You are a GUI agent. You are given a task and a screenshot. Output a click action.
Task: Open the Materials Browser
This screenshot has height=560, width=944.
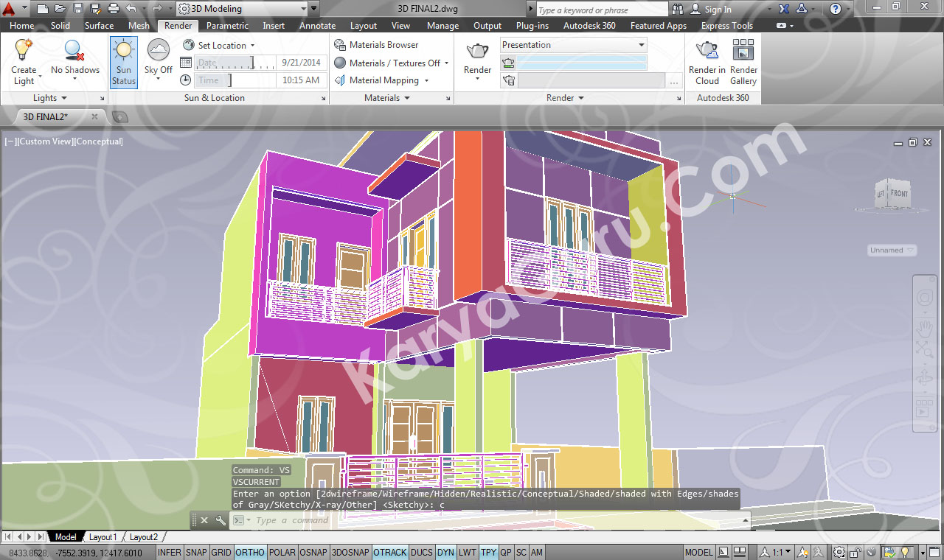tap(377, 45)
